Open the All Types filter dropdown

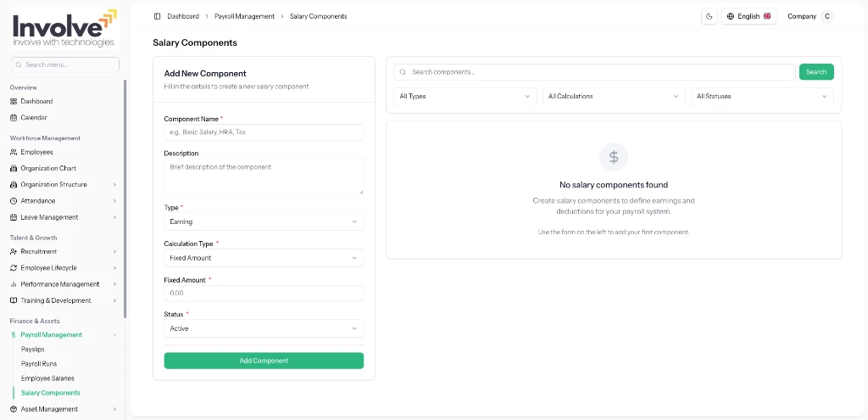(465, 97)
